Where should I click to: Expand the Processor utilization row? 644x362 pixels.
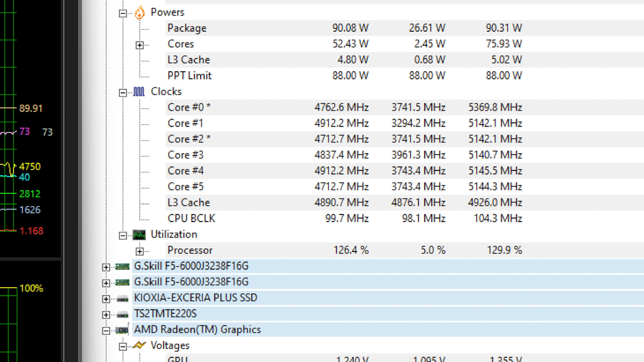pyautogui.click(x=140, y=252)
